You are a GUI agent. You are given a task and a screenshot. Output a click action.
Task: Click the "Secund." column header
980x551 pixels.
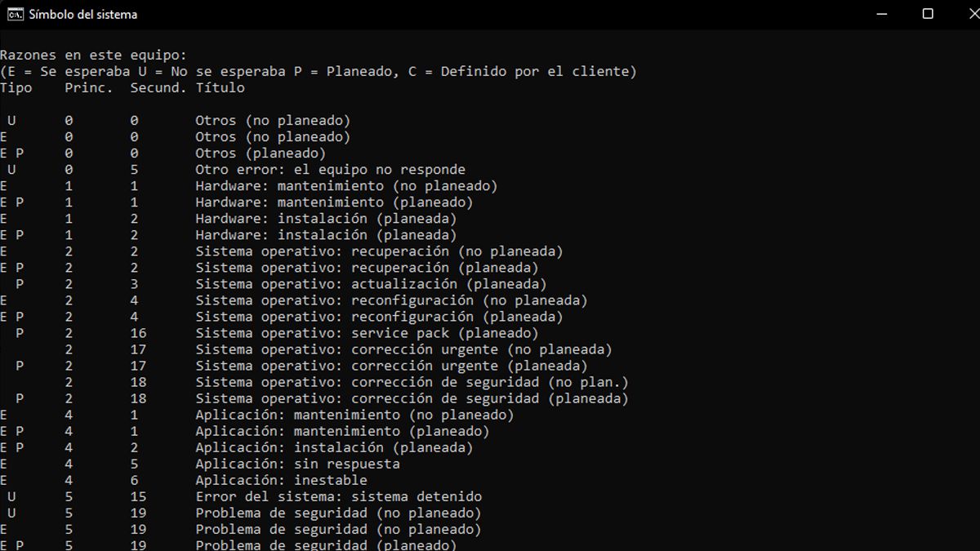tap(158, 88)
